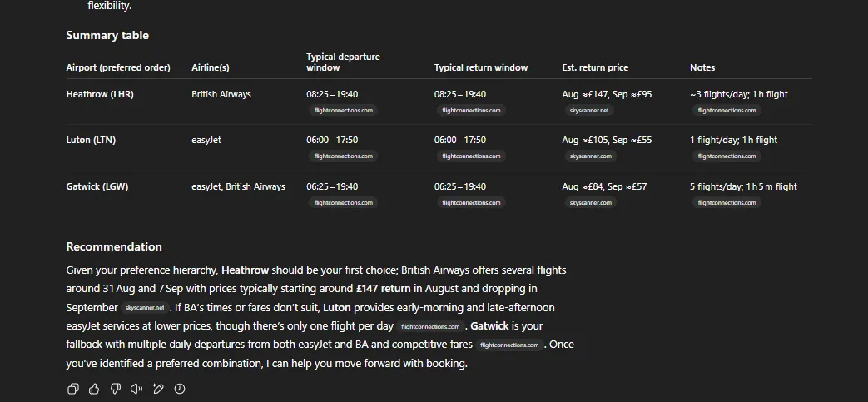Open flightconnections.com source under Heathrow departure window

point(343,110)
